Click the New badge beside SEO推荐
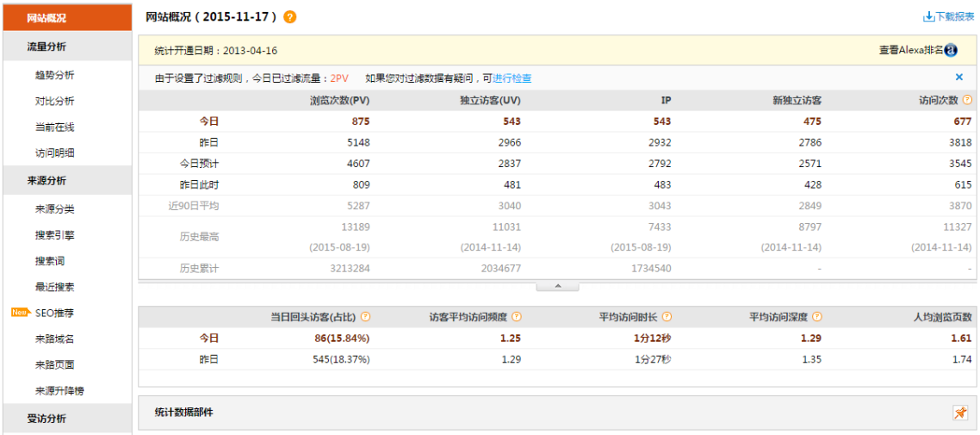Screen dimensions: 980x435 click(x=22, y=312)
